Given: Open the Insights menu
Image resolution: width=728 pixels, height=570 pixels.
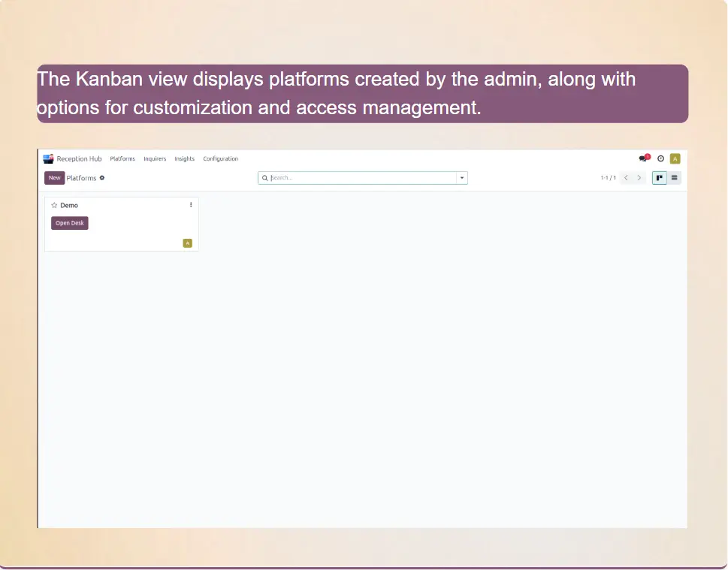Looking at the screenshot, I should (x=184, y=158).
